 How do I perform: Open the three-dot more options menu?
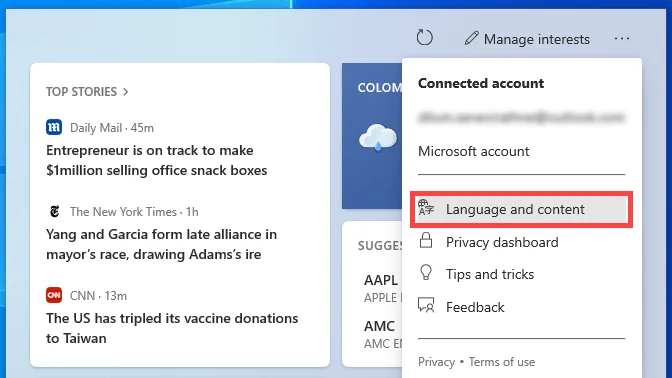click(621, 39)
